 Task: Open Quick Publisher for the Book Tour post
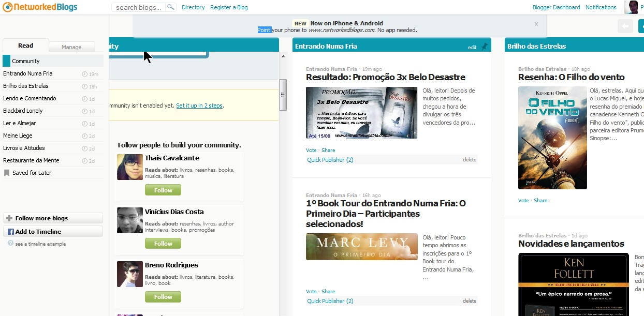click(x=330, y=301)
